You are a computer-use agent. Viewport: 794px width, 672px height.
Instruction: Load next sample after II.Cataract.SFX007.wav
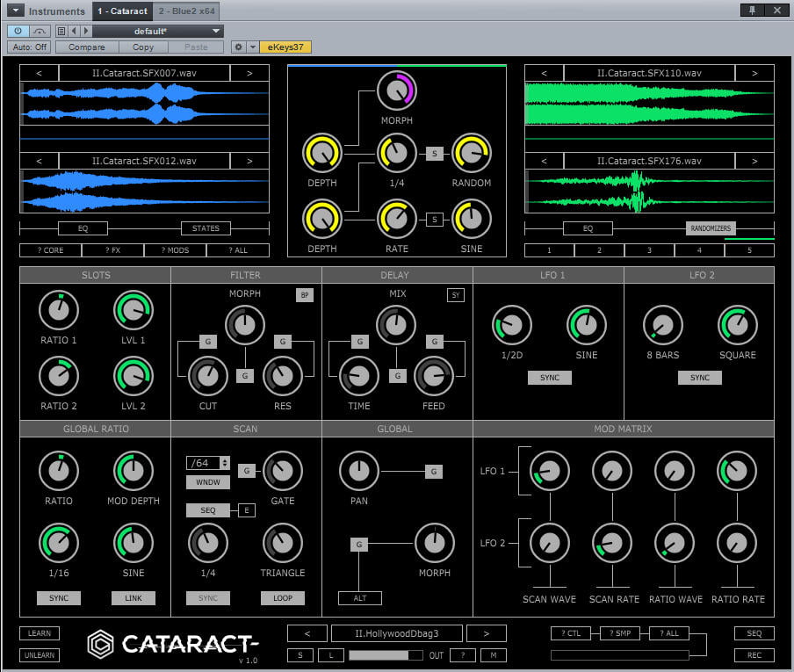pos(249,73)
